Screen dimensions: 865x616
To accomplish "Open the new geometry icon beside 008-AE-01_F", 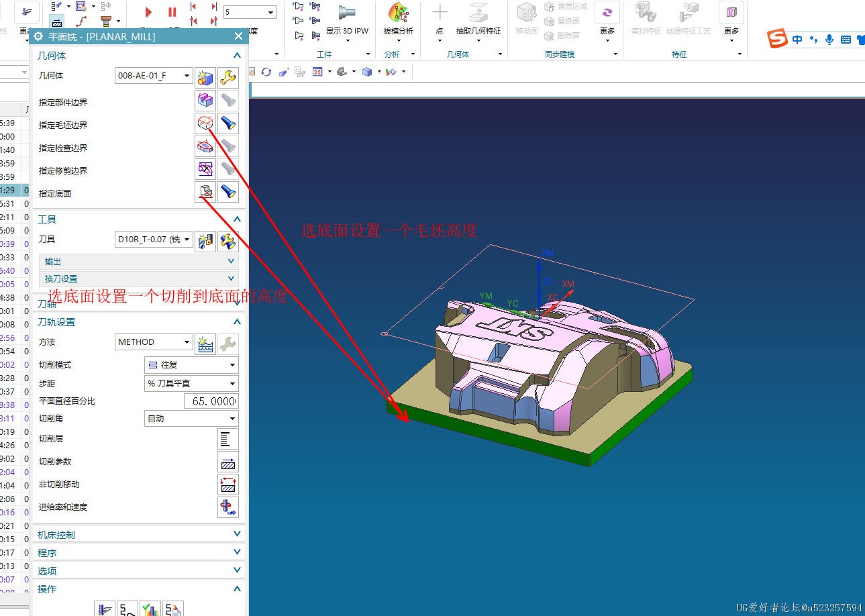I will (205, 77).
